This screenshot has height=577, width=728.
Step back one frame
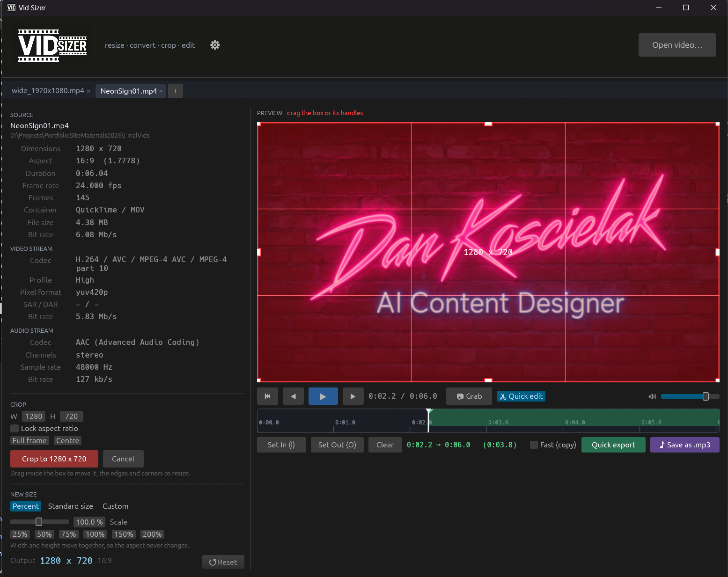pos(293,396)
